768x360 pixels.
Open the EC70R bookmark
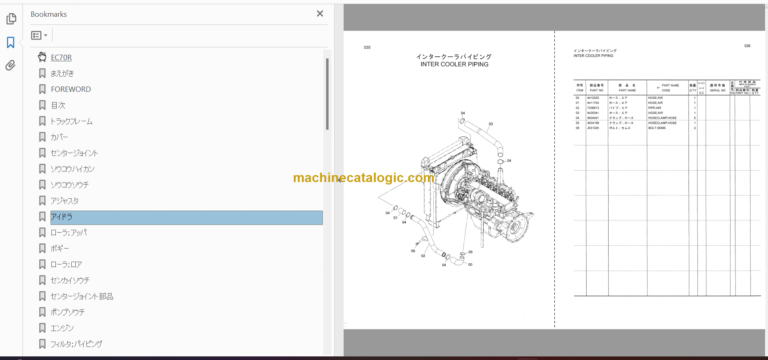tap(61, 57)
